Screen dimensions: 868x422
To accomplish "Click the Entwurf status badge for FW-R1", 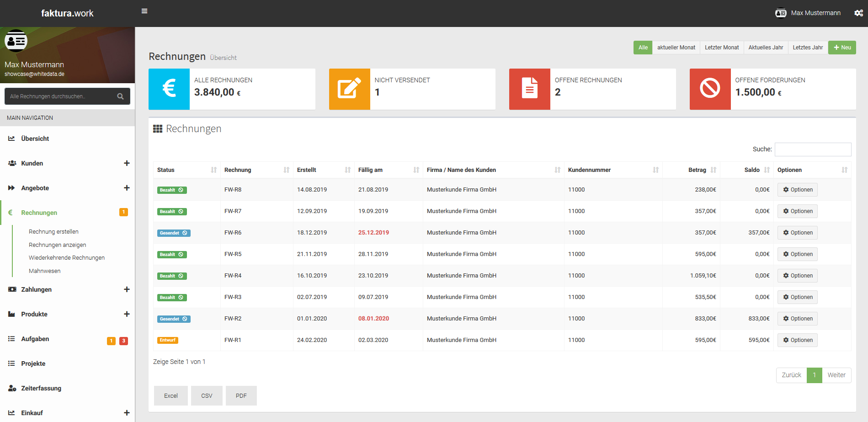I will [168, 340].
